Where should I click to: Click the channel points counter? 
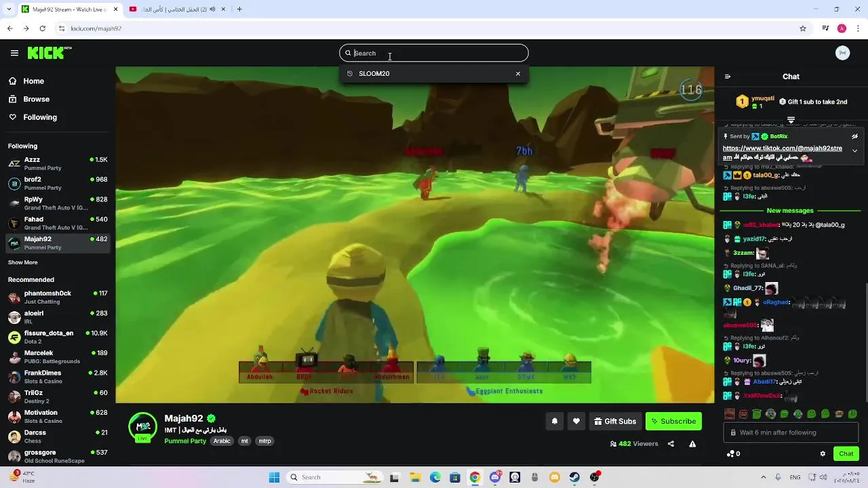(x=733, y=453)
